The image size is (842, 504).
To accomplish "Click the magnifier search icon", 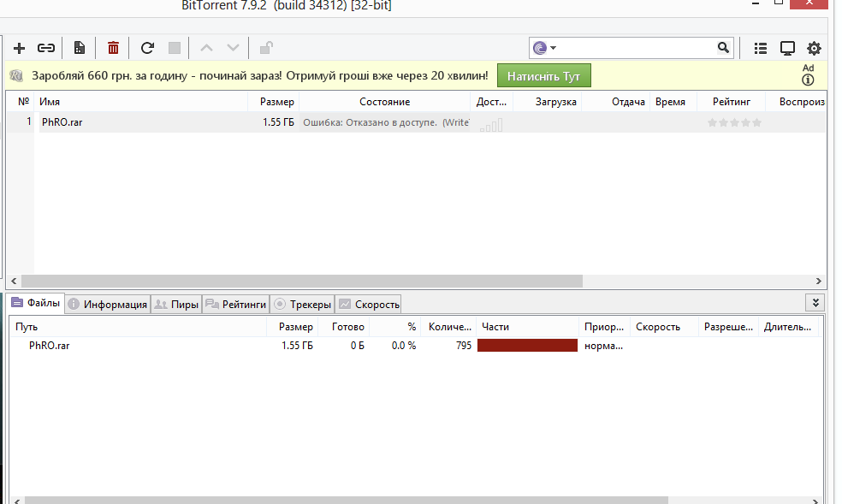I will coord(723,48).
